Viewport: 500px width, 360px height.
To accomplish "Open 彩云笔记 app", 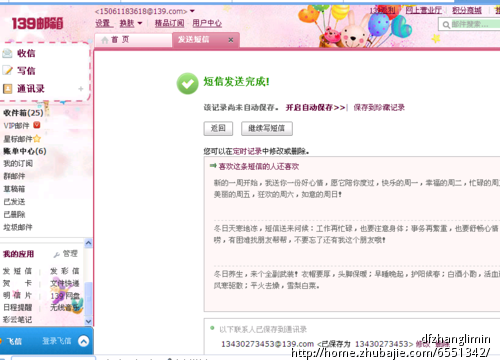I will (x=17, y=320).
